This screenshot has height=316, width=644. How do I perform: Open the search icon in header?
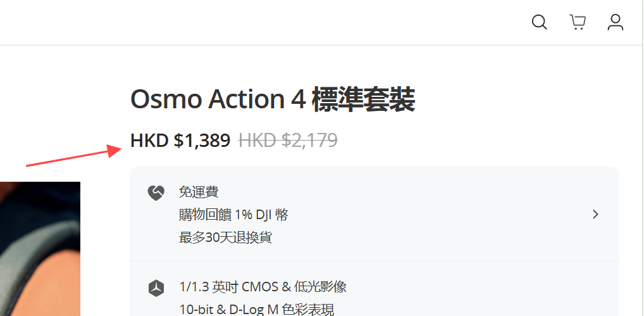(x=539, y=23)
